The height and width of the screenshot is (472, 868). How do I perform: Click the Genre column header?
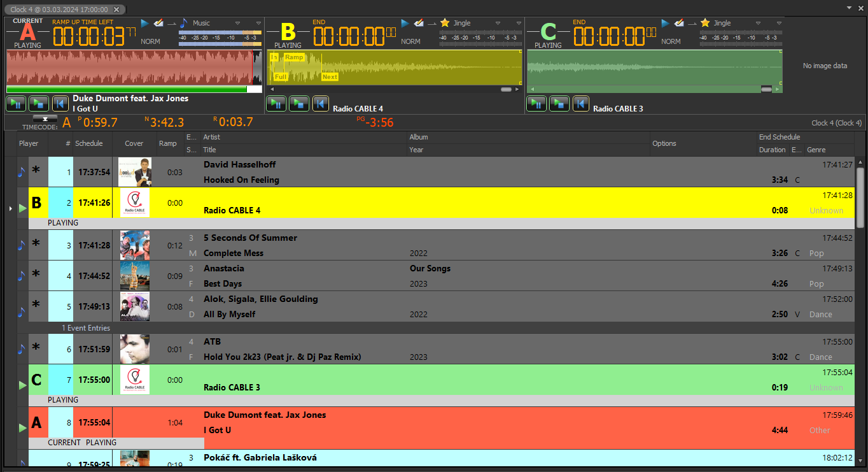[x=829, y=150]
